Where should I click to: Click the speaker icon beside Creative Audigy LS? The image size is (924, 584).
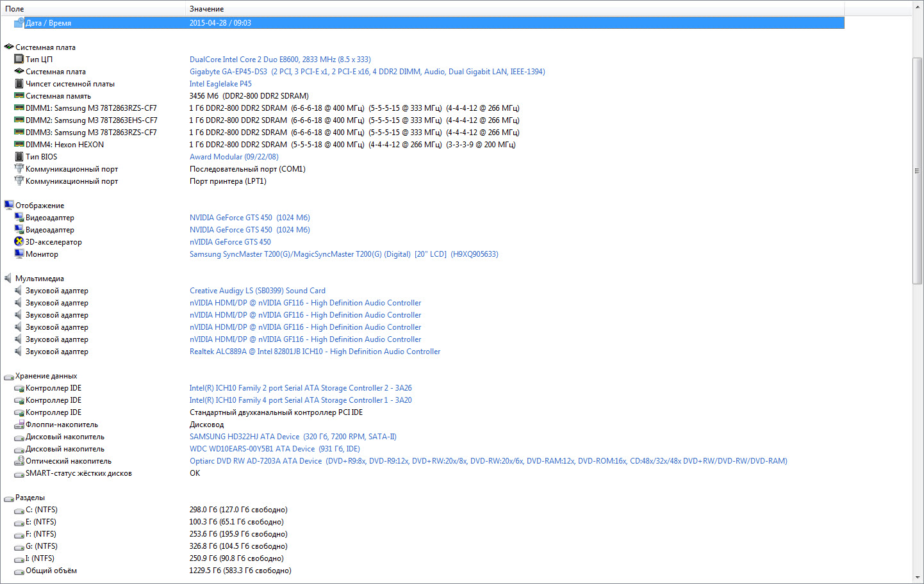19,291
